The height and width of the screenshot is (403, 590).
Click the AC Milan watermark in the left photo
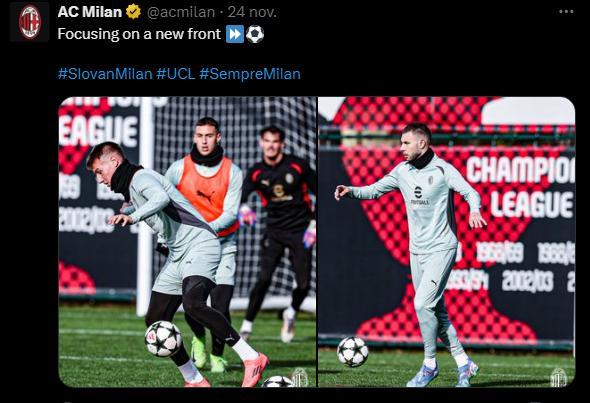pos(300,377)
